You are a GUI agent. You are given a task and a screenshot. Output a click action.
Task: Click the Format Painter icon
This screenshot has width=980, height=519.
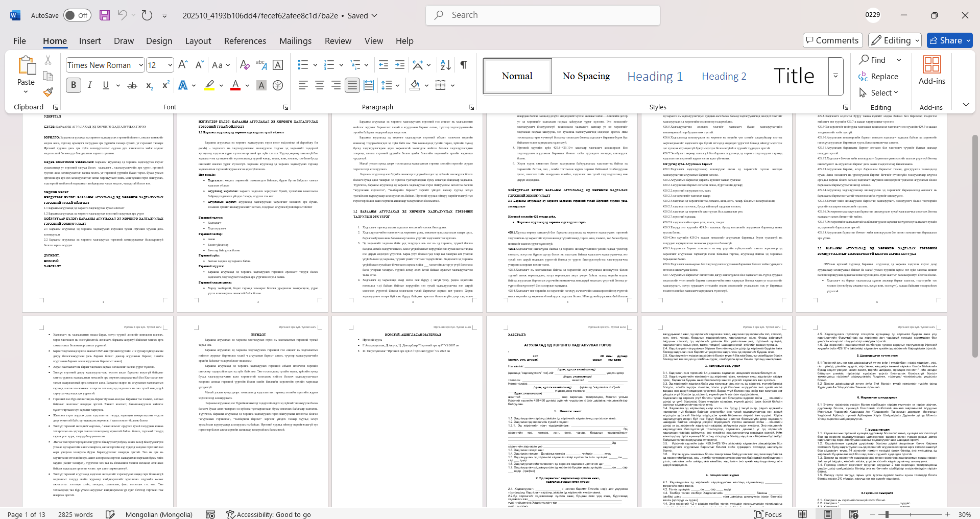[48, 92]
